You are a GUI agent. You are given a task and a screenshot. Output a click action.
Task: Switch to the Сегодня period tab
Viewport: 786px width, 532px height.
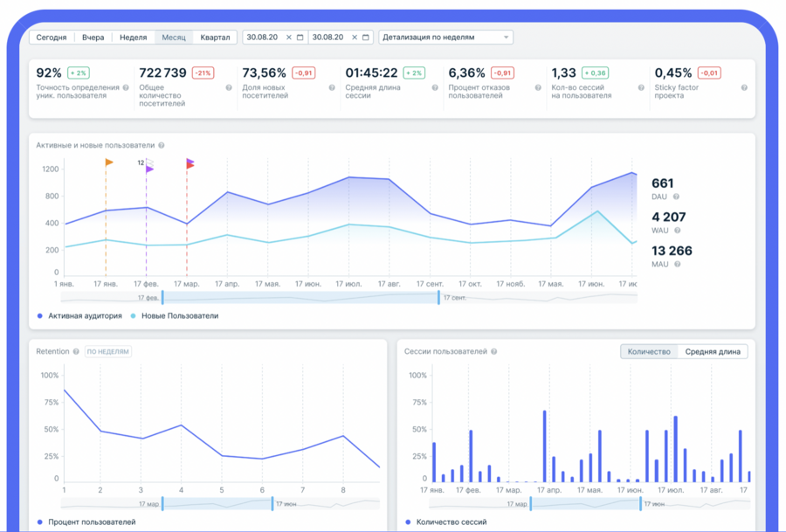tap(52, 38)
